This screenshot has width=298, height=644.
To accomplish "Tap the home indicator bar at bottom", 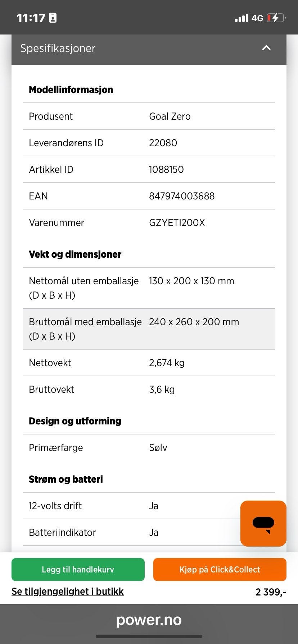I will click(x=149, y=636).
